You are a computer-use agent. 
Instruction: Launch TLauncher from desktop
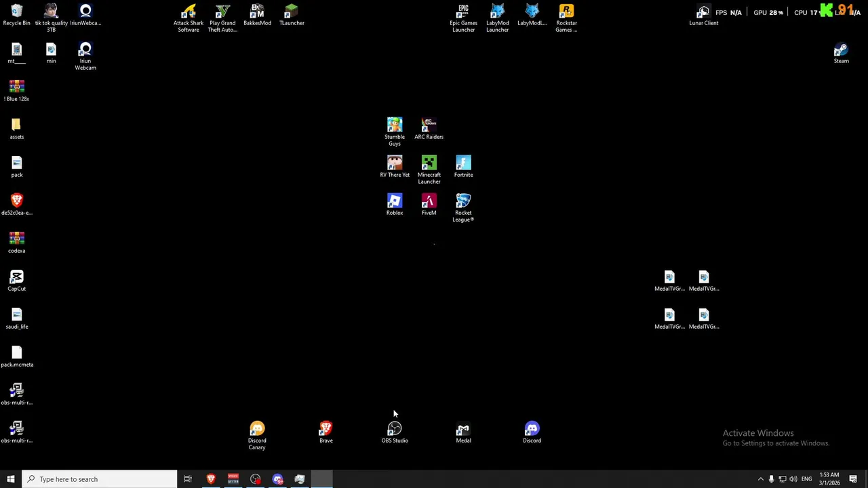(292, 15)
